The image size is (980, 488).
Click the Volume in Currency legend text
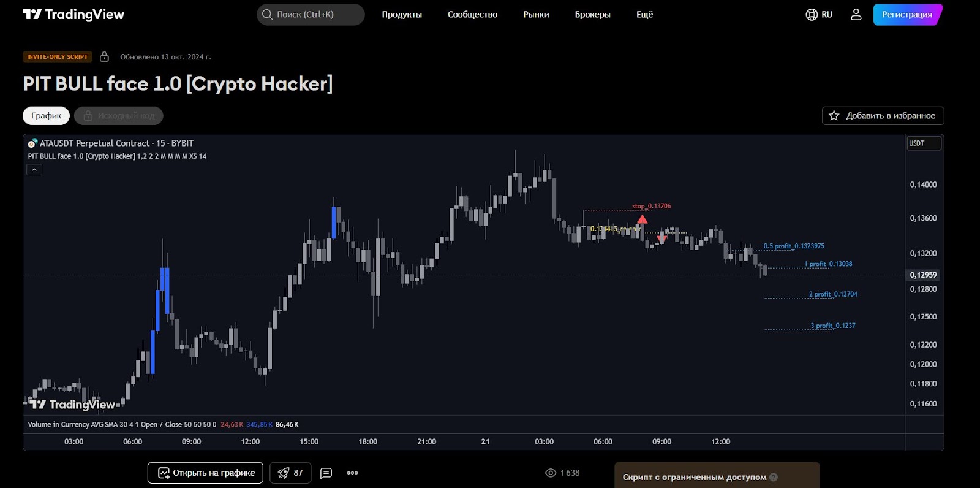click(x=122, y=425)
